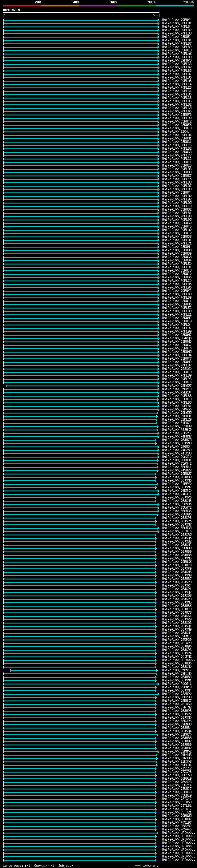Select subject label UniRef100_Q4D5X0
Image resolution: width=197 pixels, height=868 pixels.
177,491
